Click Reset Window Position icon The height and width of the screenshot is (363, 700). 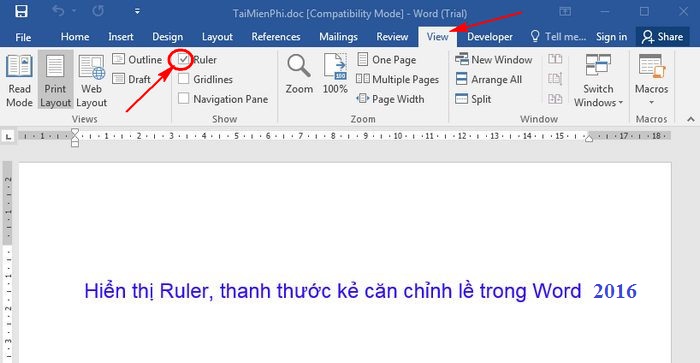click(x=555, y=99)
